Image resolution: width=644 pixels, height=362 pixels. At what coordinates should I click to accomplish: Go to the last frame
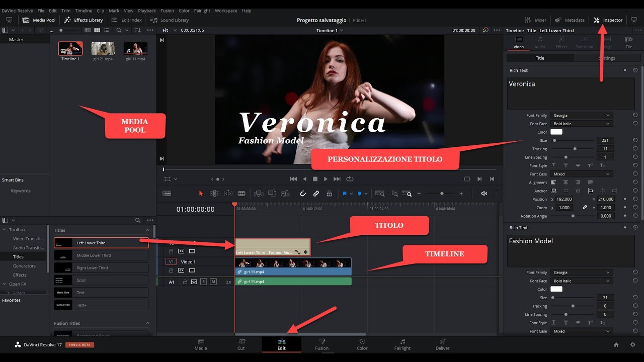pos(337,179)
